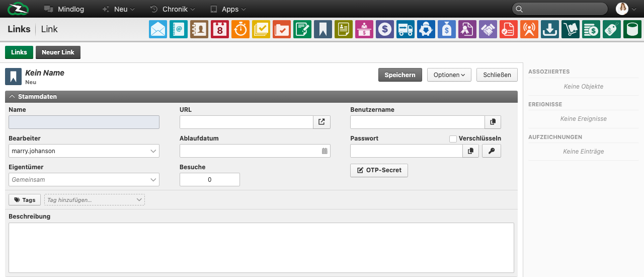Image resolution: width=644 pixels, height=277 pixels.
Task: Open the red calendar app icon
Action: tap(220, 29)
